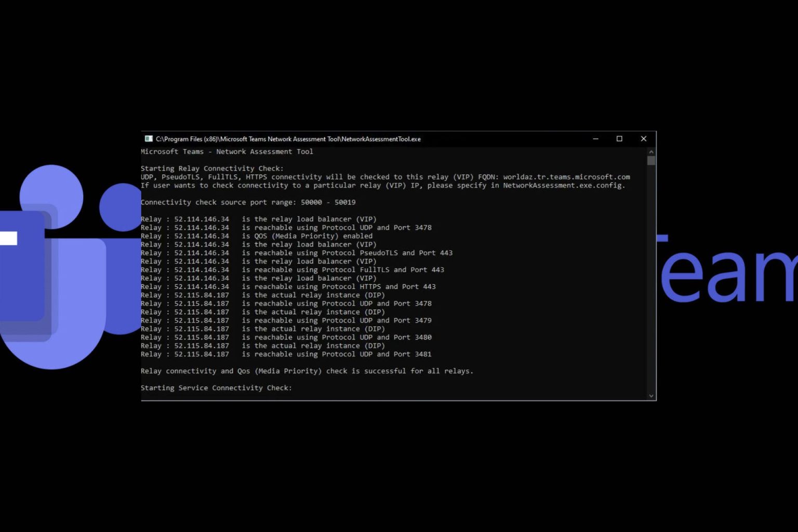
Task: Click 'is QOS (Media Priority) enabled' line
Action: point(257,236)
